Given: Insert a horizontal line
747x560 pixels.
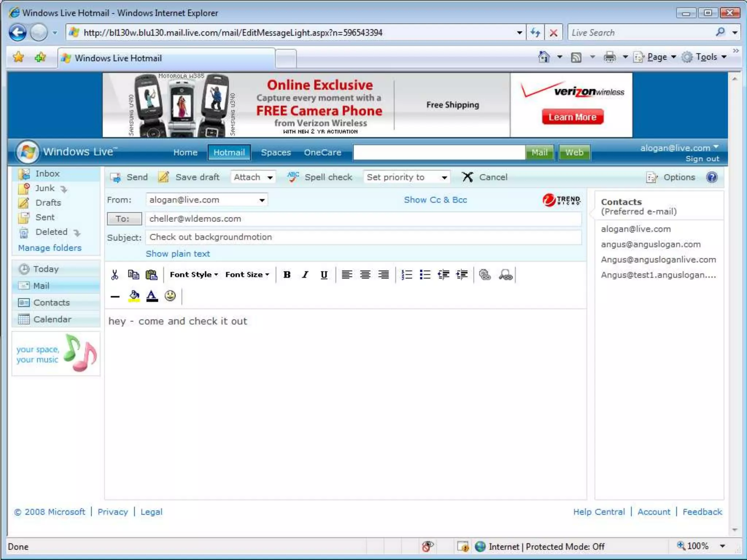Looking at the screenshot, I should point(115,296).
